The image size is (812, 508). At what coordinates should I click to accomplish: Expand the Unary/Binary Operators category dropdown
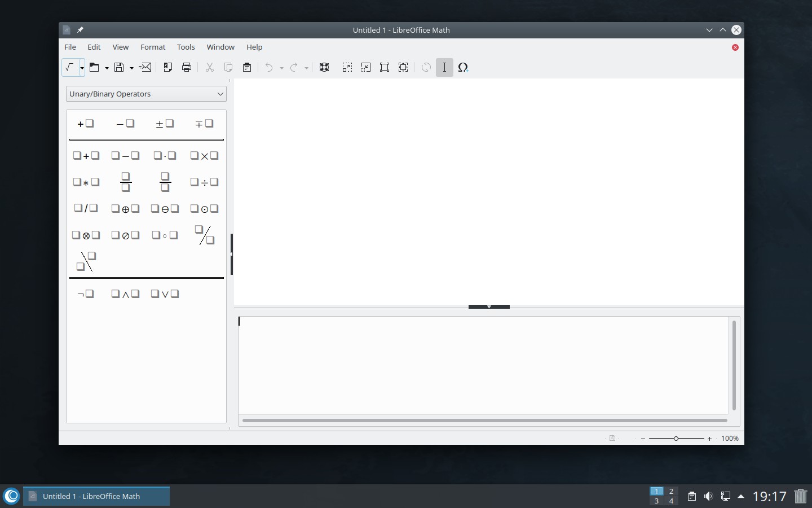coord(220,94)
